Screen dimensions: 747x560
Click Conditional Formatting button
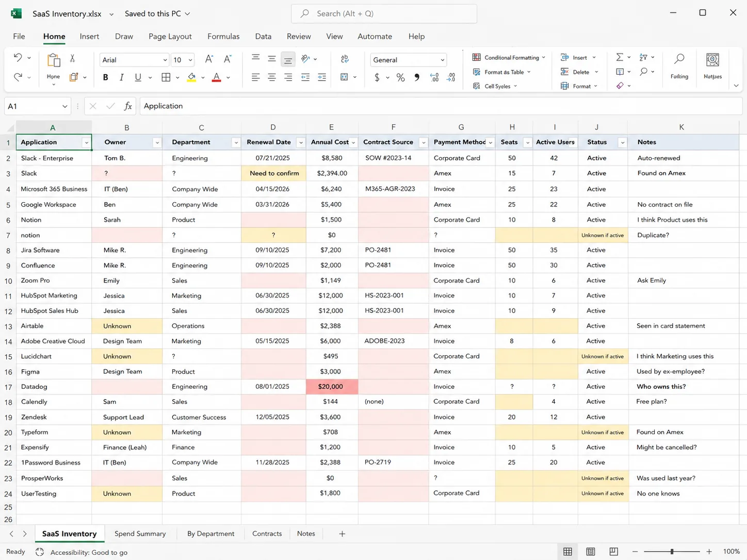pyautogui.click(x=509, y=58)
